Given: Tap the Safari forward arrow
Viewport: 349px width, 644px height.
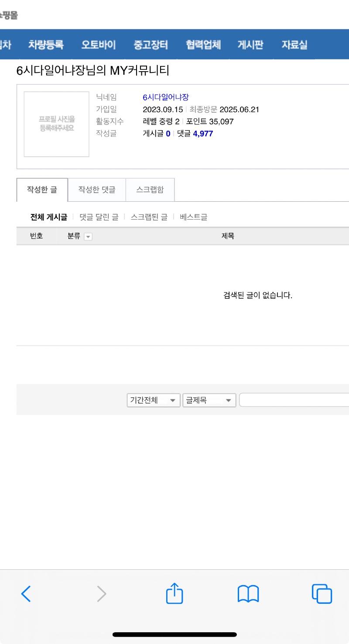Looking at the screenshot, I should point(101,594).
